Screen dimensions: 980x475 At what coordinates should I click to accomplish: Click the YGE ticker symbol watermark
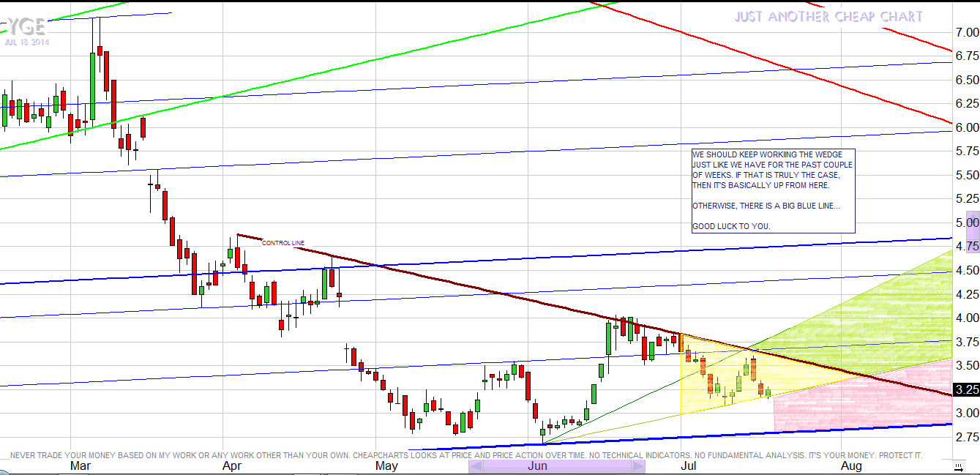[26, 27]
